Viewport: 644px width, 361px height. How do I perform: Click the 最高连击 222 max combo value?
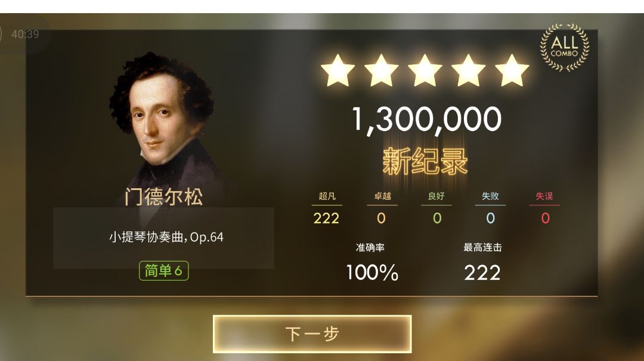(482, 273)
